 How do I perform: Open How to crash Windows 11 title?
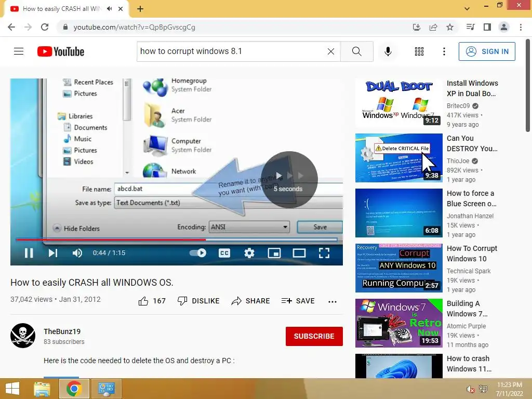(x=469, y=364)
